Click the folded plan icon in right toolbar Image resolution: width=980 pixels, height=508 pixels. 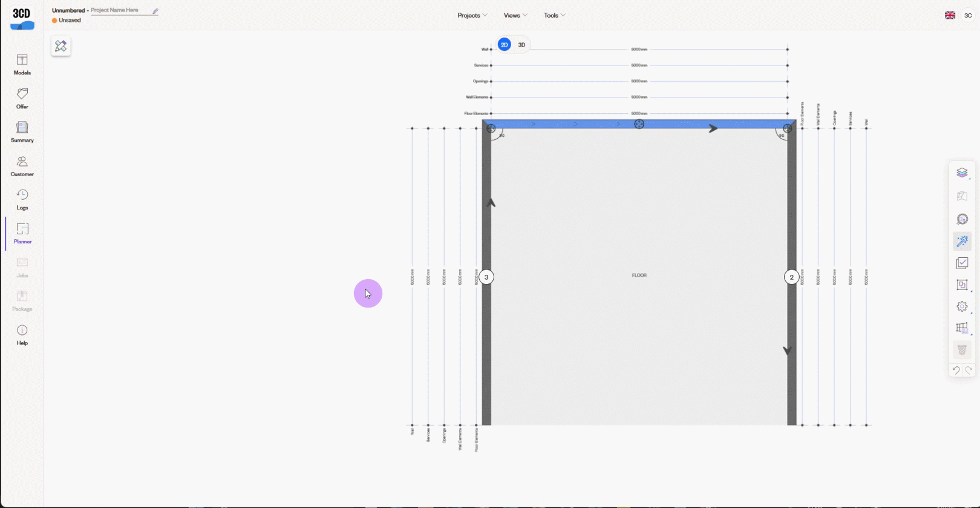pyautogui.click(x=962, y=196)
